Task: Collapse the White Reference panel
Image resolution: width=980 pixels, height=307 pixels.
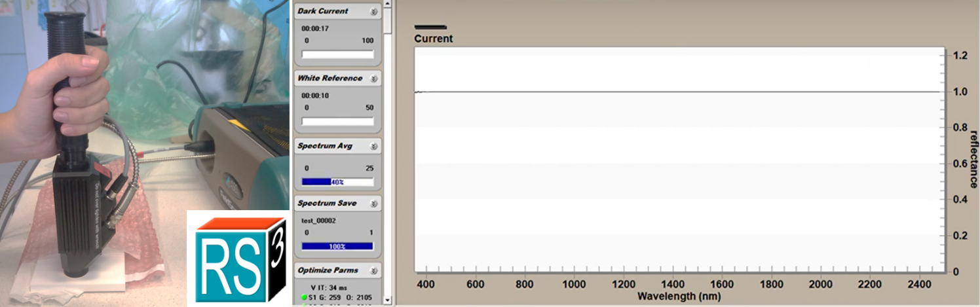Action: (x=373, y=79)
